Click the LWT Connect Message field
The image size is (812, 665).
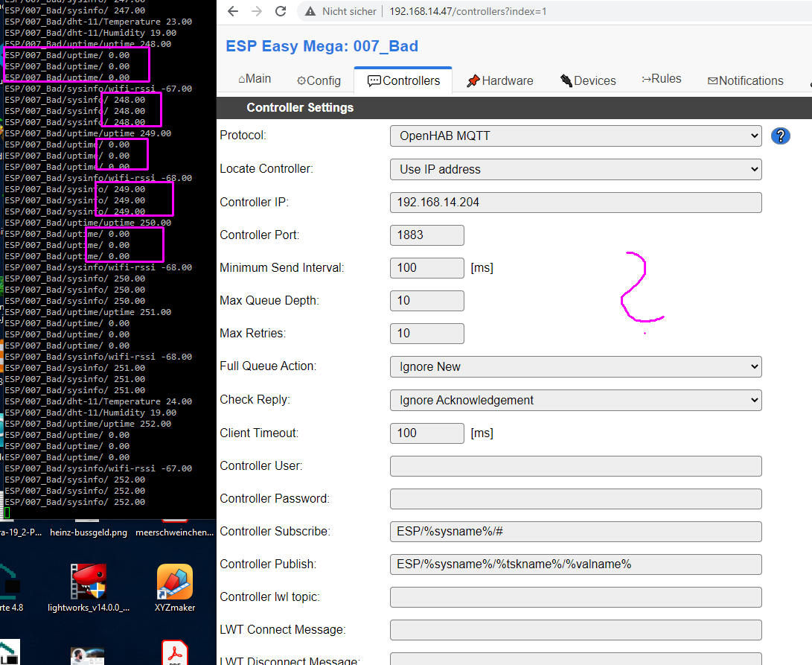point(575,630)
